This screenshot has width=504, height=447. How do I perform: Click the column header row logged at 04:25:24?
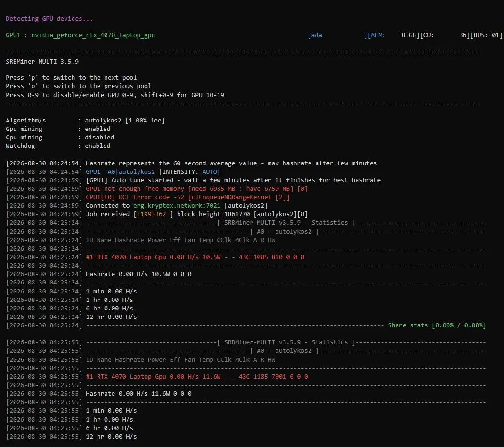point(181,240)
